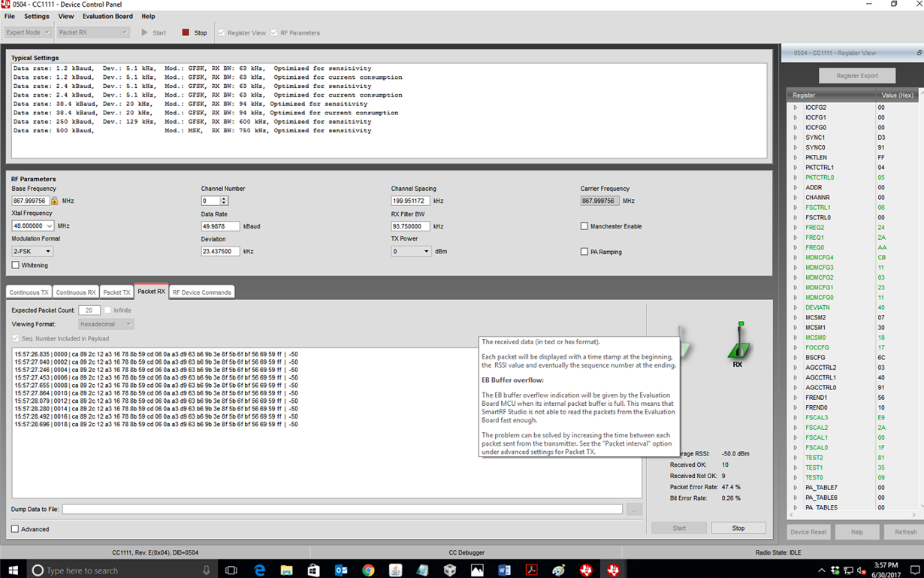Switch to the RF Device Commands tab
Screen dimensions: 924x578
click(x=202, y=292)
